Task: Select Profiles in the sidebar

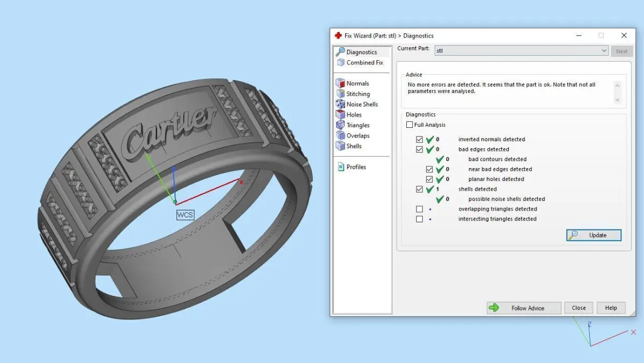Action: click(356, 167)
